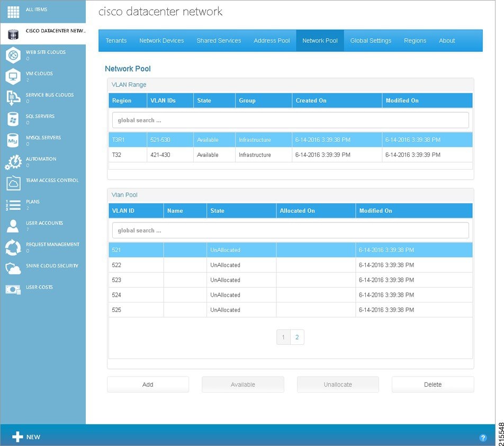Select Cisco Datacenter Network sidebar icon
Screen dimensions: 504x446
pos(13,34)
